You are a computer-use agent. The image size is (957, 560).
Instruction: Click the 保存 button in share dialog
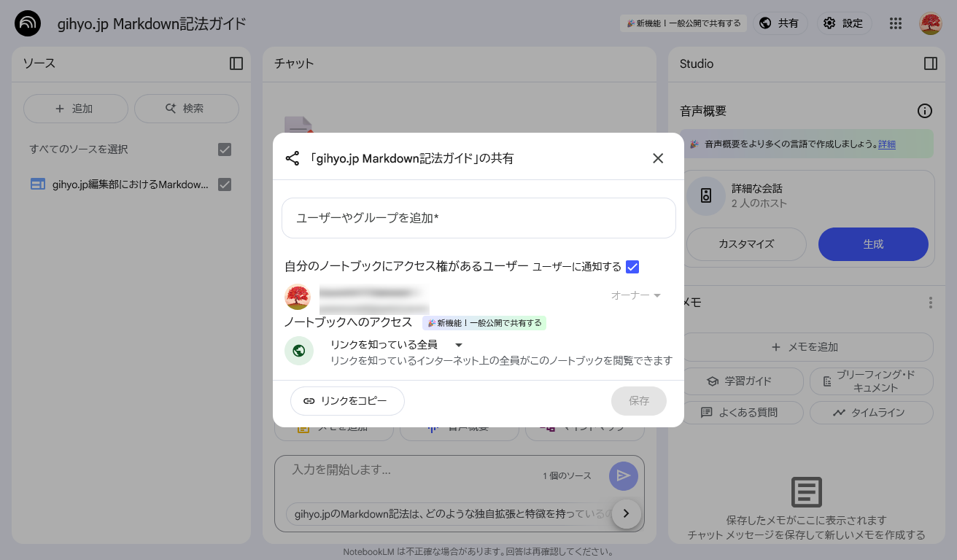(639, 401)
